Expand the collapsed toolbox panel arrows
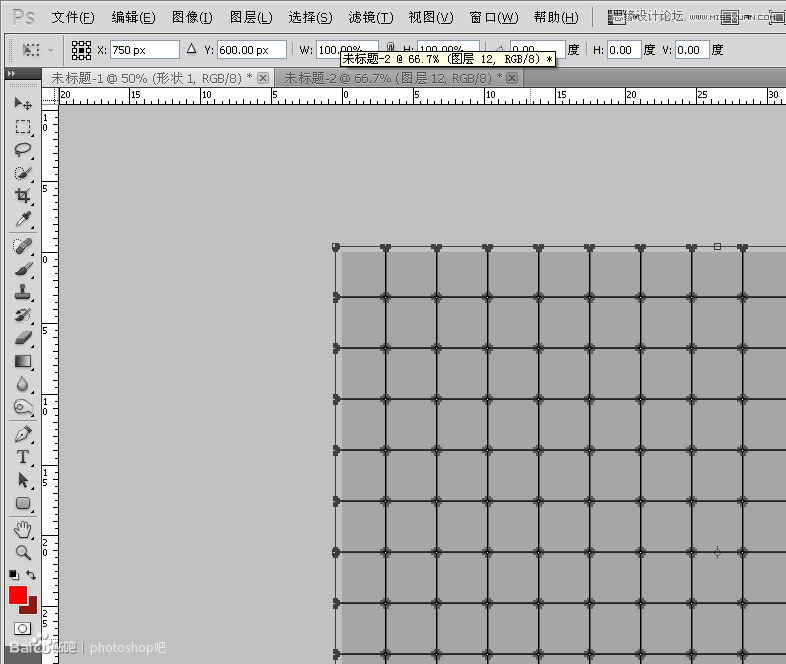Screen dimensions: 786x664 tap(11, 74)
